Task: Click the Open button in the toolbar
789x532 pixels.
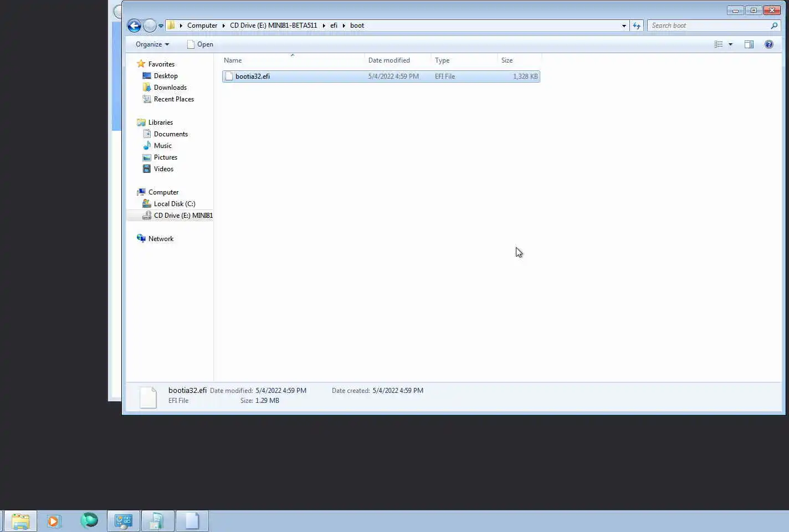Action: pyautogui.click(x=200, y=44)
